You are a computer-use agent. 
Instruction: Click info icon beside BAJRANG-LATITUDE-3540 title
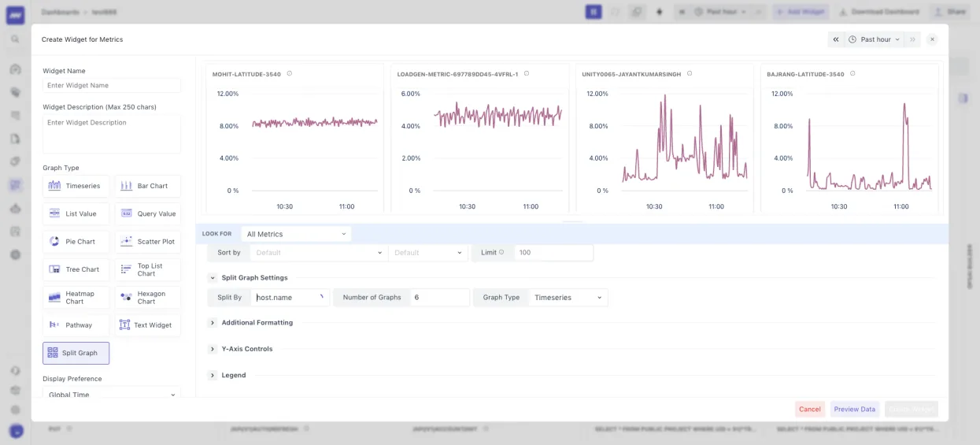[x=852, y=74]
